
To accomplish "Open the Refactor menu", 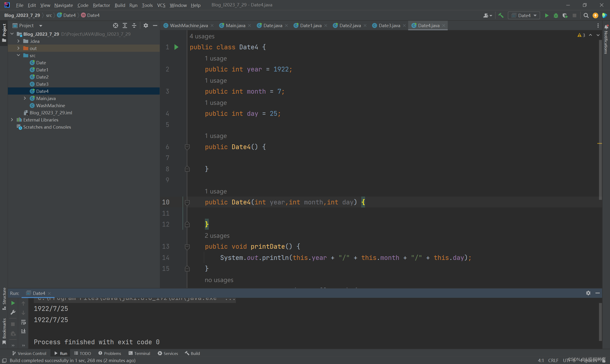I will 101,5.
